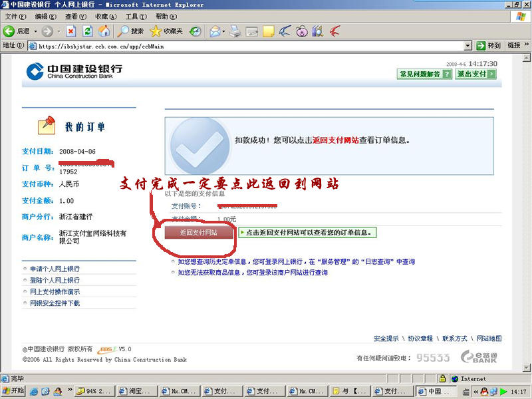The image size is (532, 399).
Task: Open the 帮助 menu
Action: pyautogui.click(x=166, y=16)
